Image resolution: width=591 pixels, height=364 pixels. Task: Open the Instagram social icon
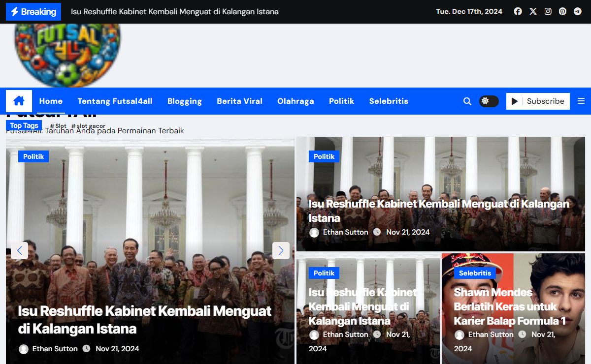(x=548, y=11)
